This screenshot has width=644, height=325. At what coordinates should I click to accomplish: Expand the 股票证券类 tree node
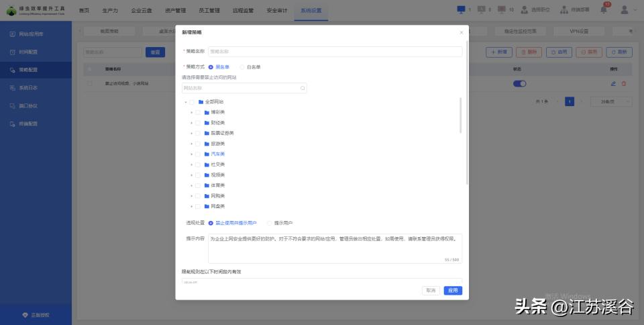191,133
